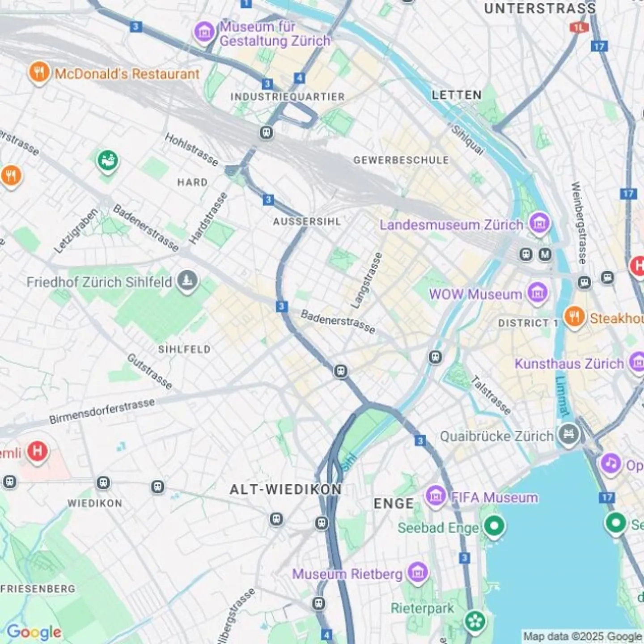The height and width of the screenshot is (644, 644).
Task: Select the Enge district label
Action: [x=394, y=504]
